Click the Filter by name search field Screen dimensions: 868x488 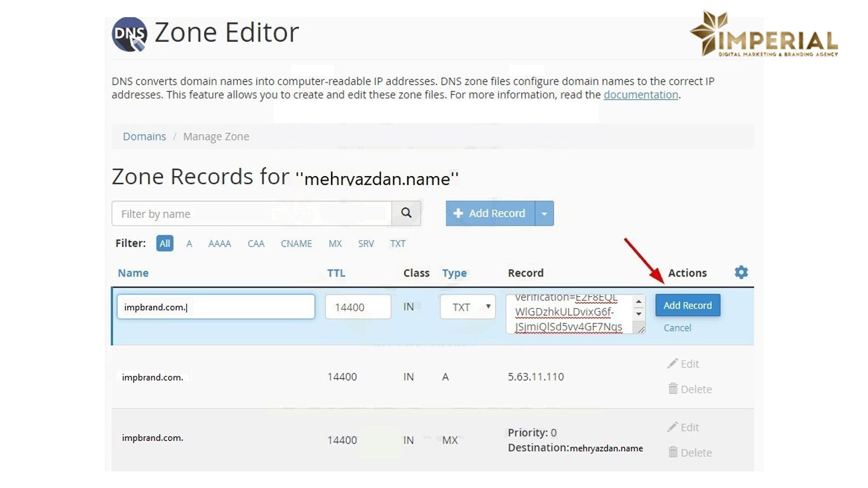coord(252,213)
